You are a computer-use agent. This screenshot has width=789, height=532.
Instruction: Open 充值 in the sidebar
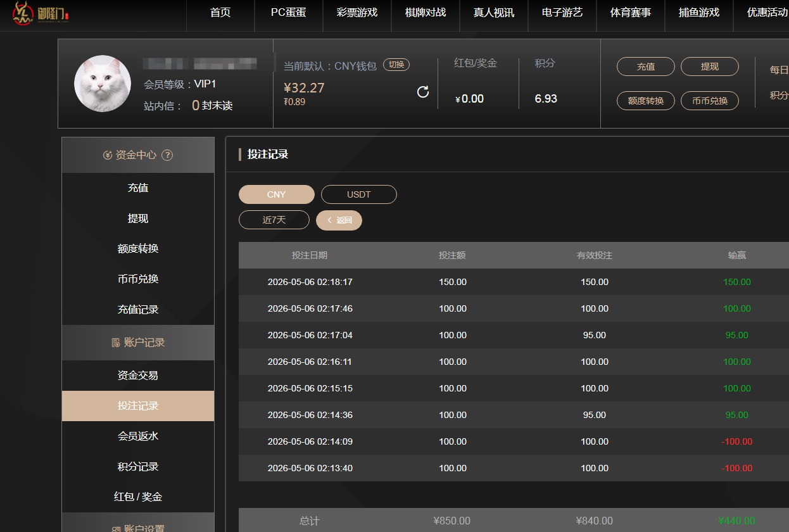[x=138, y=188]
